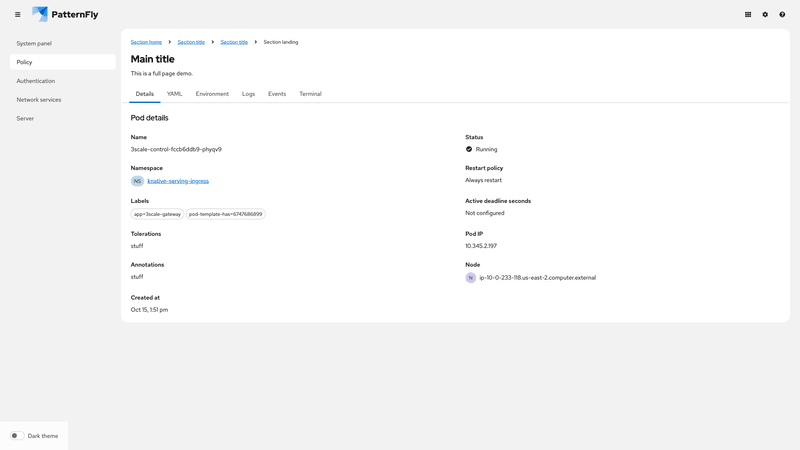Screen dimensions: 800x450
Task: Switch to the YAML tab
Action: (175, 94)
